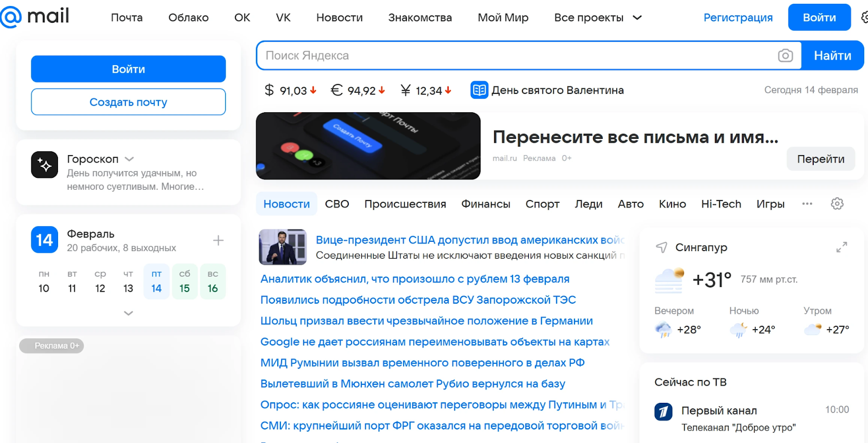Screen dimensions: 868x443
Task: Click the Утром cloudy forecast icon
Action: 813,329
